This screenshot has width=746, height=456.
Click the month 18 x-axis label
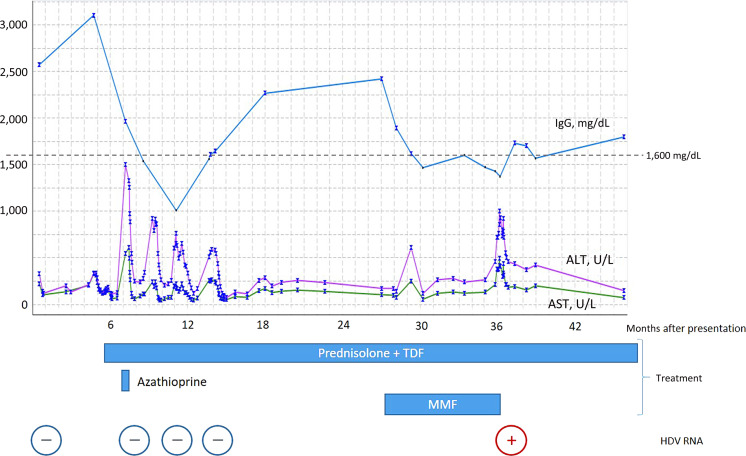click(x=263, y=325)
